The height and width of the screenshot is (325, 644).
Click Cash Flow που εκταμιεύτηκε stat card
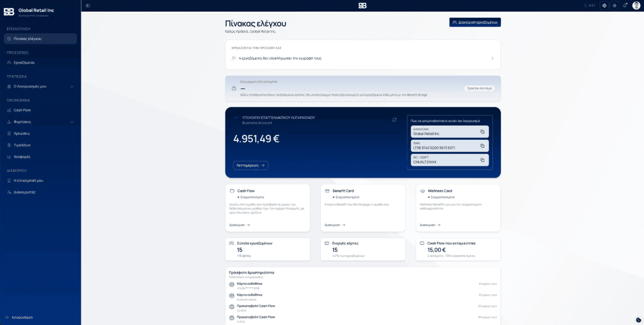point(458,249)
